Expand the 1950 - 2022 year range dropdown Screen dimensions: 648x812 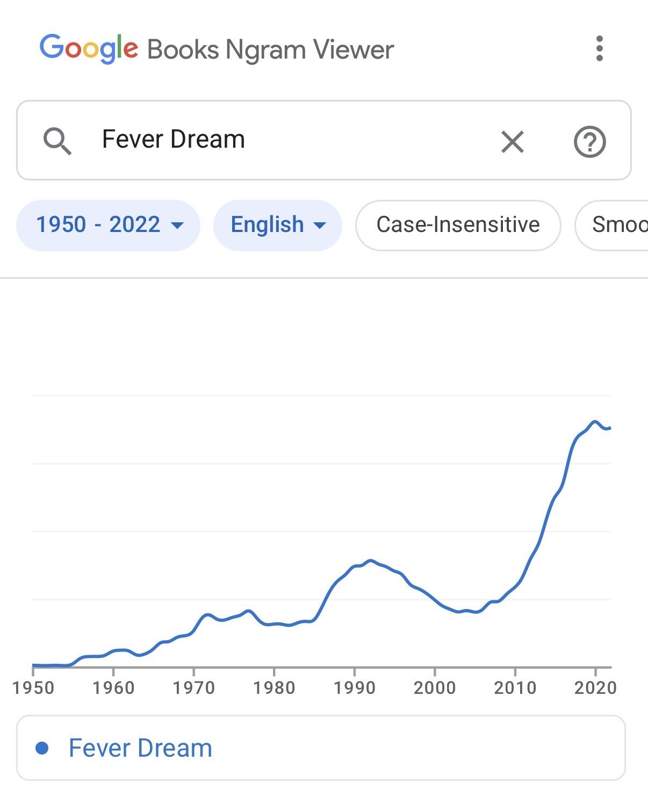pyautogui.click(x=98, y=224)
